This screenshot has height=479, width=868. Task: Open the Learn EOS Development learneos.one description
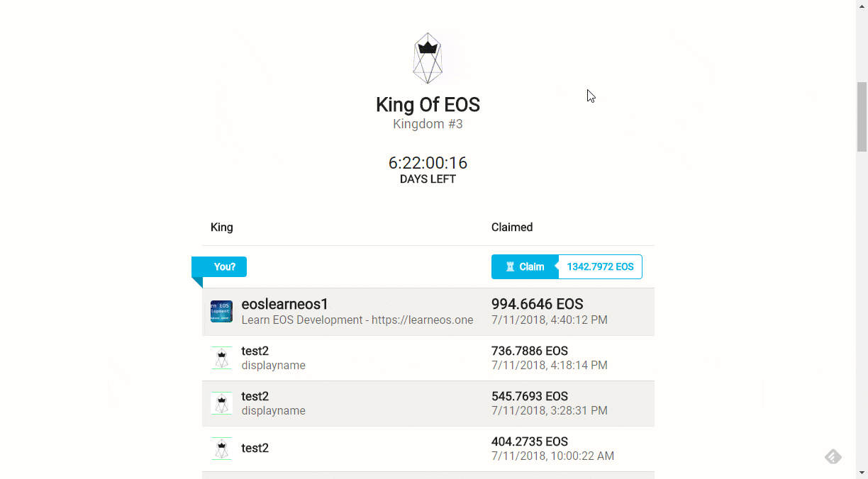pos(357,320)
